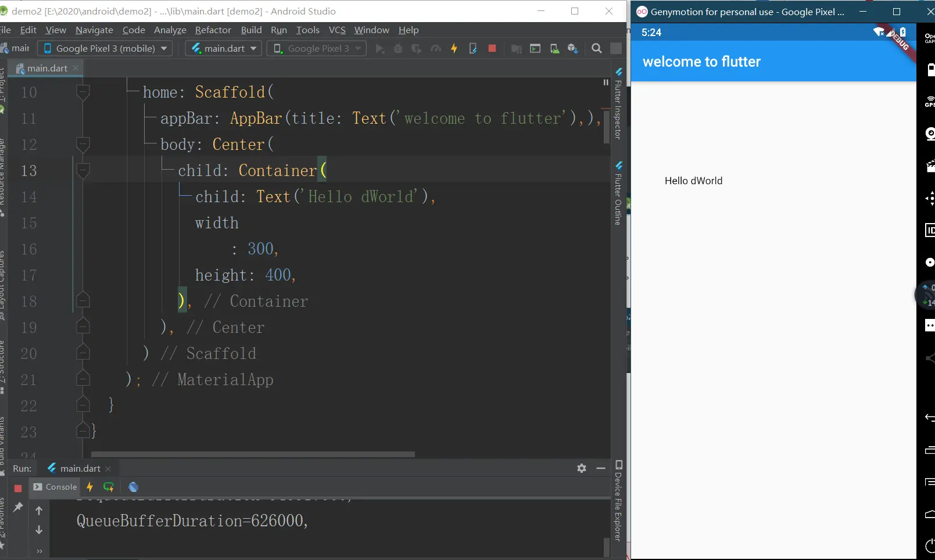Open the Google Pixel 3 (mobile) device dropdown
This screenshot has height=560, width=935.
coord(105,49)
